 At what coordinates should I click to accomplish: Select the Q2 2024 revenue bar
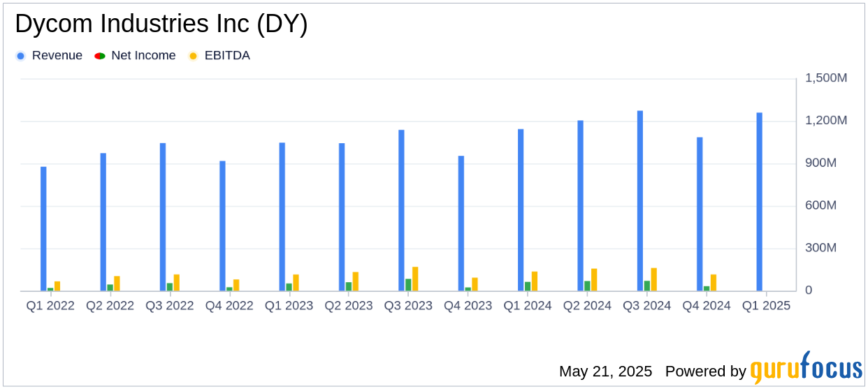(581, 206)
